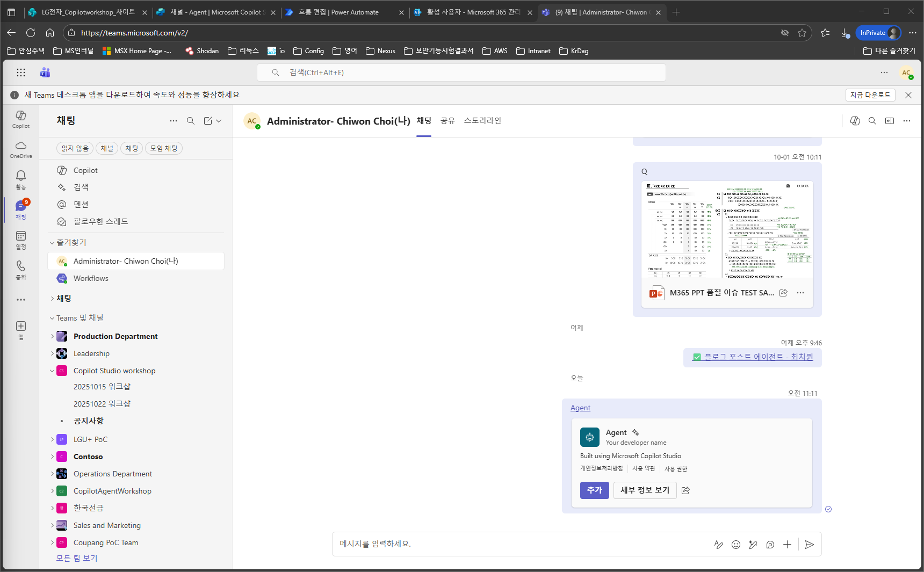Click the message input field
This screenshot has height=572, width=924.
click(x=521, y=544)
